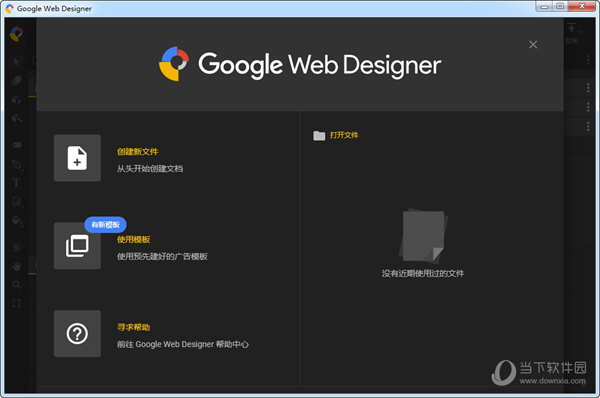This screenshot has height=398, width=600.
Task: Click the new file icon with plus sign
Action: pyautogui.click(x=77, y=158)
